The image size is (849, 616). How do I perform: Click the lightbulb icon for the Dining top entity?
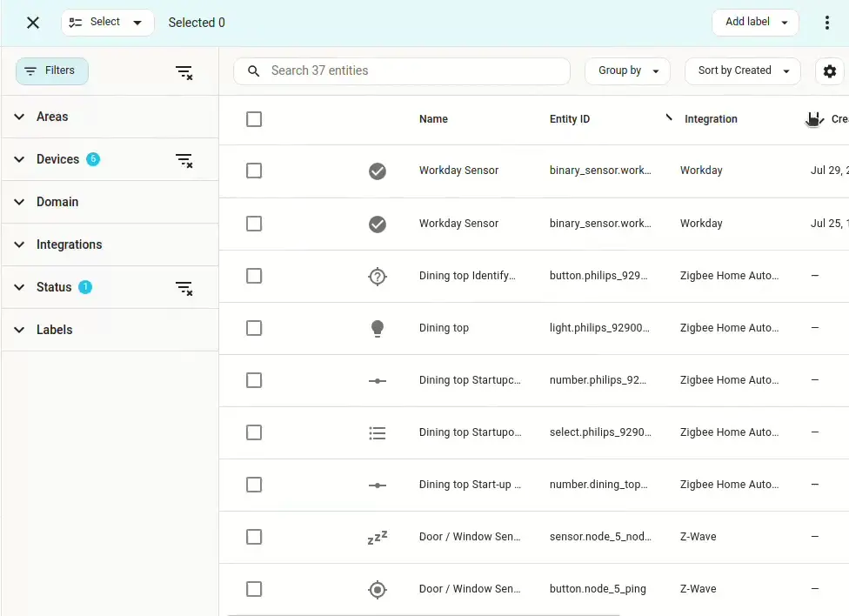click(378, 327)
